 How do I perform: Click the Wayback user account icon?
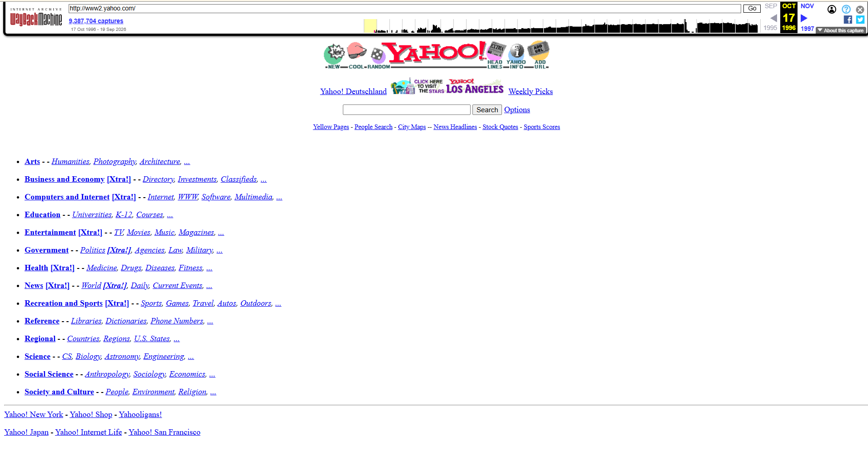click(832, 9)
